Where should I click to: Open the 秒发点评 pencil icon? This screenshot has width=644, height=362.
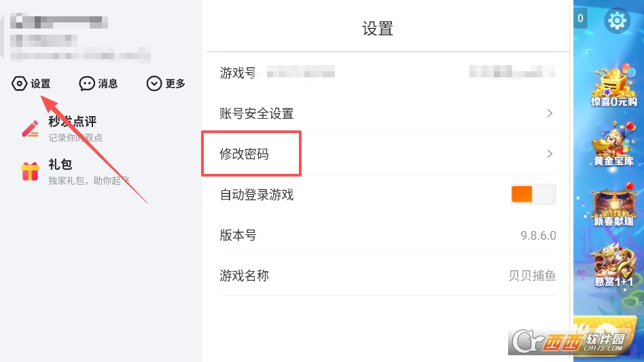31,128
